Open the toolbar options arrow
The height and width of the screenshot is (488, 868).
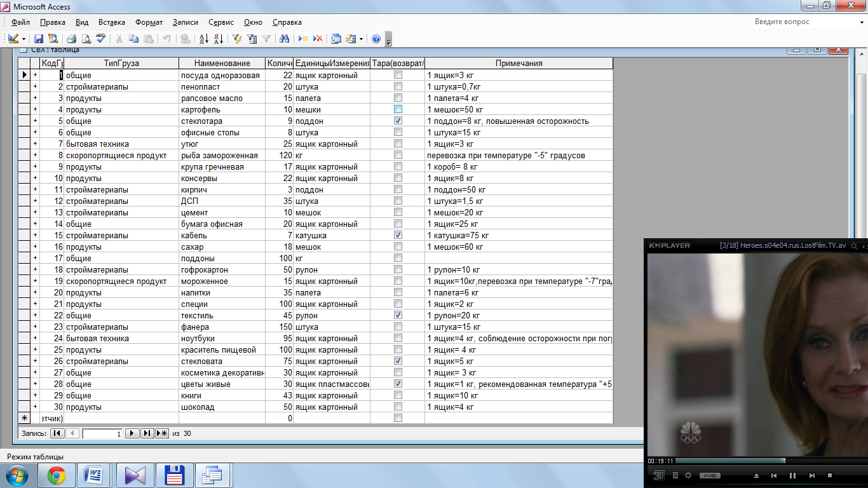point(388,41)
